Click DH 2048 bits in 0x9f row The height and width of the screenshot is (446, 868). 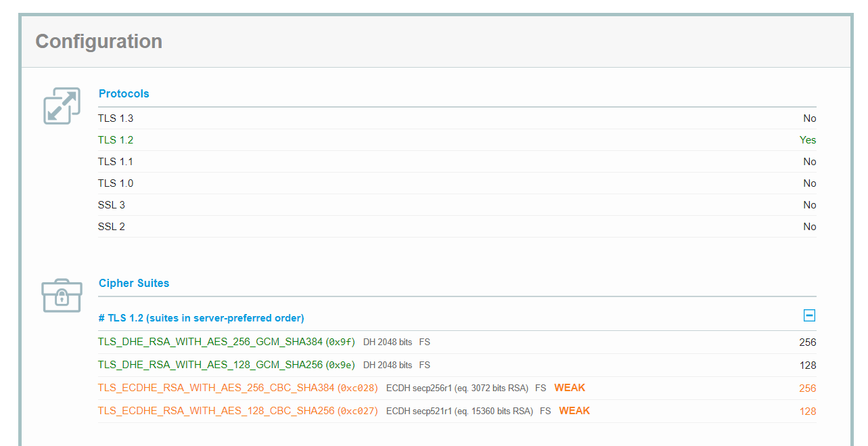pos(388,342)
